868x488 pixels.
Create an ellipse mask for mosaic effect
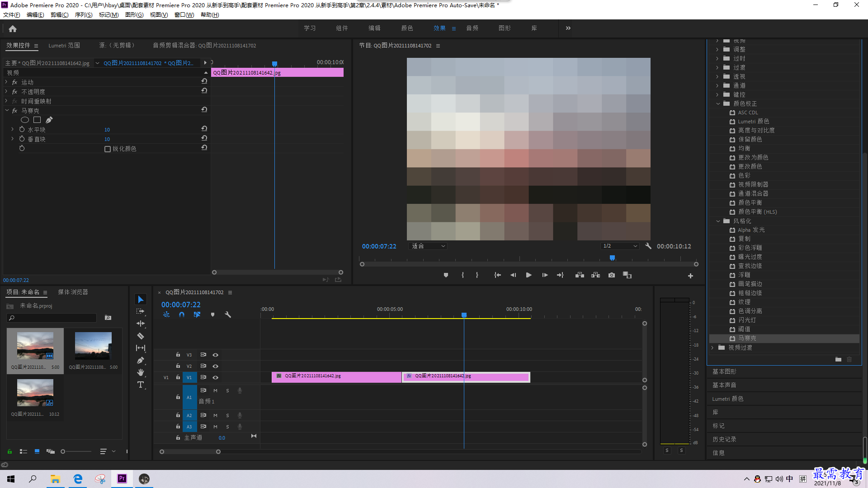pos(25,120)
